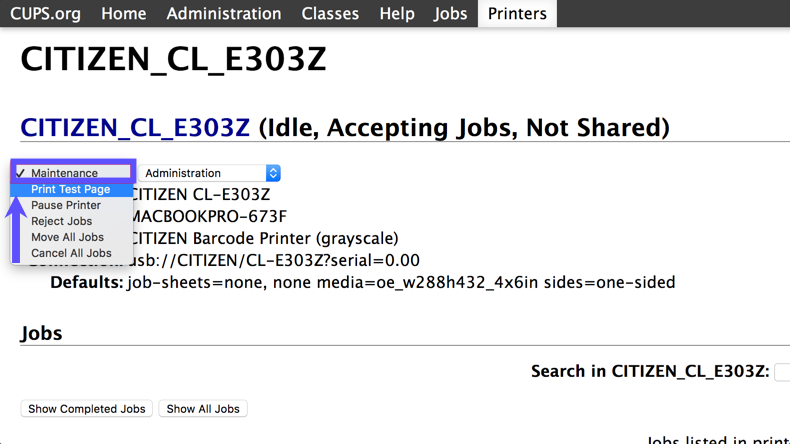Choose Print Test Page from the menu
The width and height of the screenshot is (790, 444).
coord(72,189)
